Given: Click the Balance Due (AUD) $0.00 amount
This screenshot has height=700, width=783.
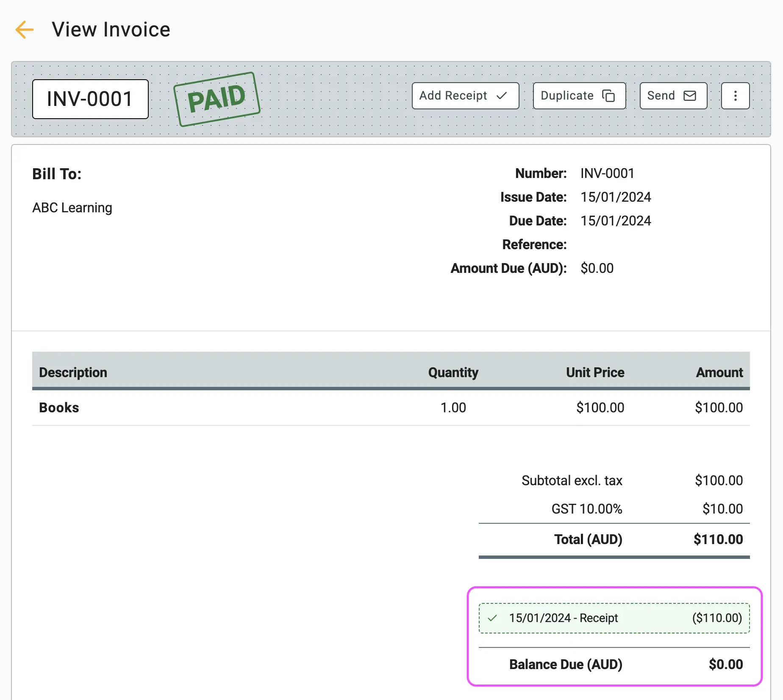Looking at the screenshot, I should [726, 664].
